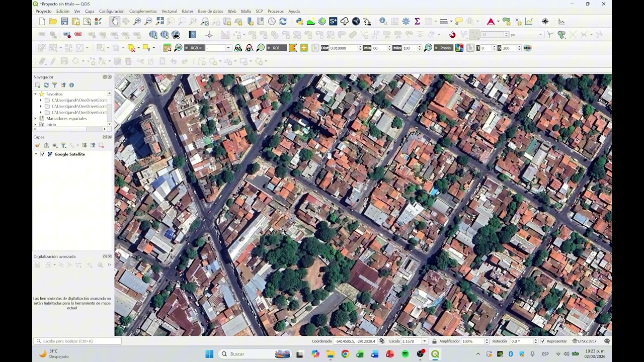Screen dimensions: 644x362
Task: Open the Escala scale dropdown
Action: pyautogui.click(x=424, y=341)
